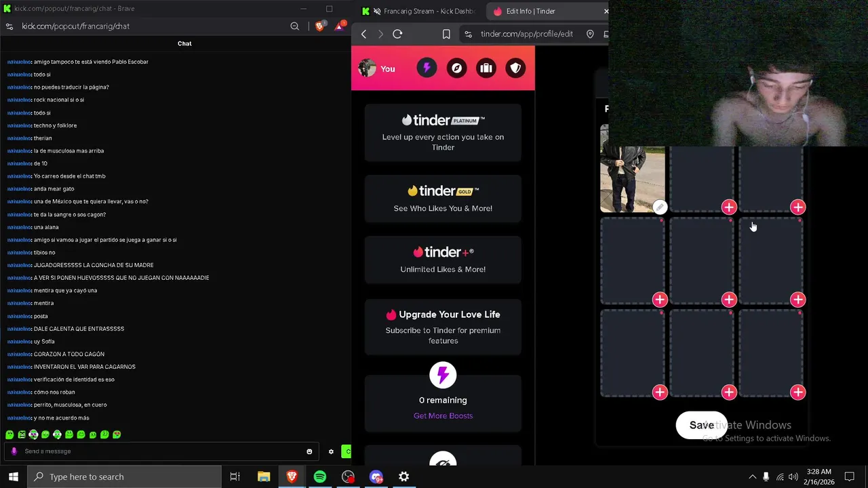Click chat message 'JUGADORESSSSS LA CONCHA DE SU MADRE'
868x488 pixels.
pos(94,265)
